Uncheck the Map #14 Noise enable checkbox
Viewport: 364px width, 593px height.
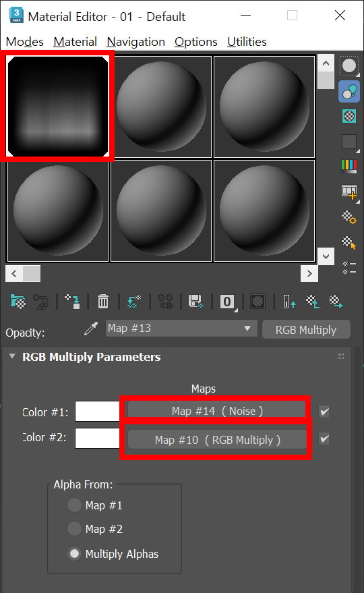[324, 412]
